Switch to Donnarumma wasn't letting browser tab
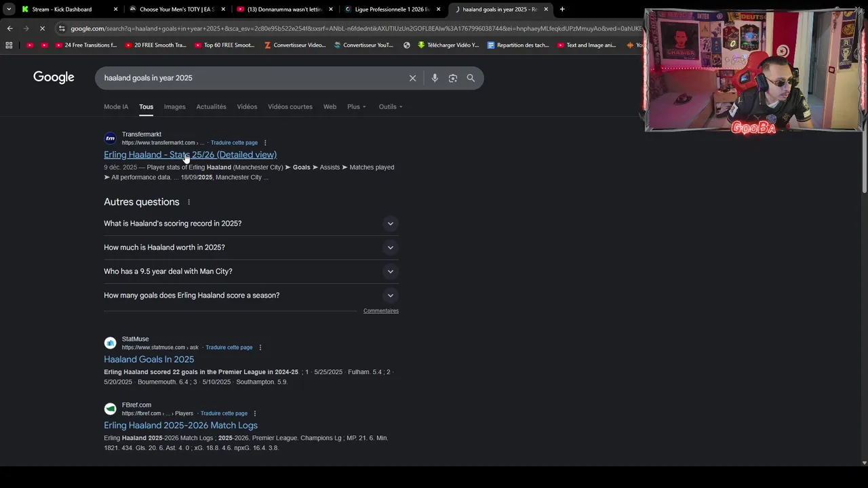Viewport: 868px width, 488px height. pyautogui.click(x=285, y=9)
